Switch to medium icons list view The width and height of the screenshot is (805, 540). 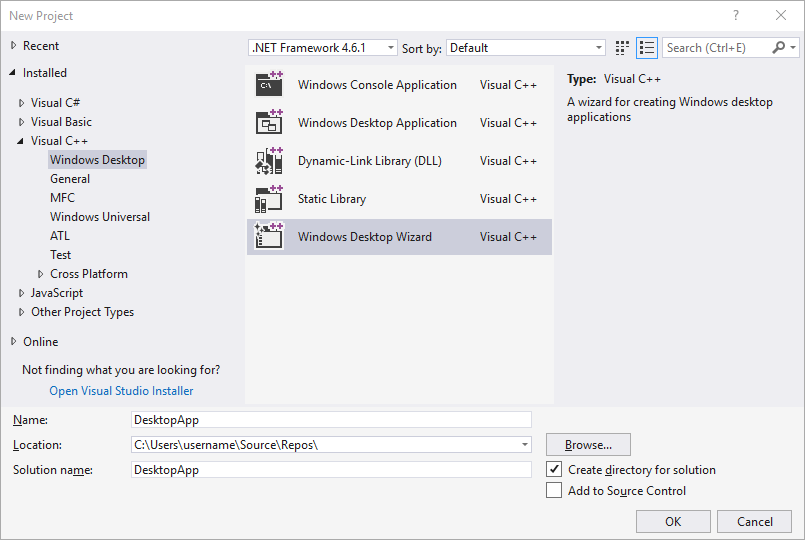(647, 48)
